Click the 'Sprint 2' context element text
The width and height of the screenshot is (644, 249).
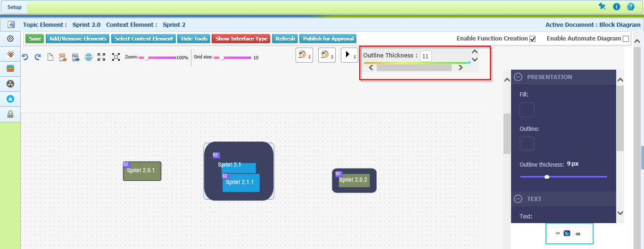pyautogui.click(x=174, y=24)
